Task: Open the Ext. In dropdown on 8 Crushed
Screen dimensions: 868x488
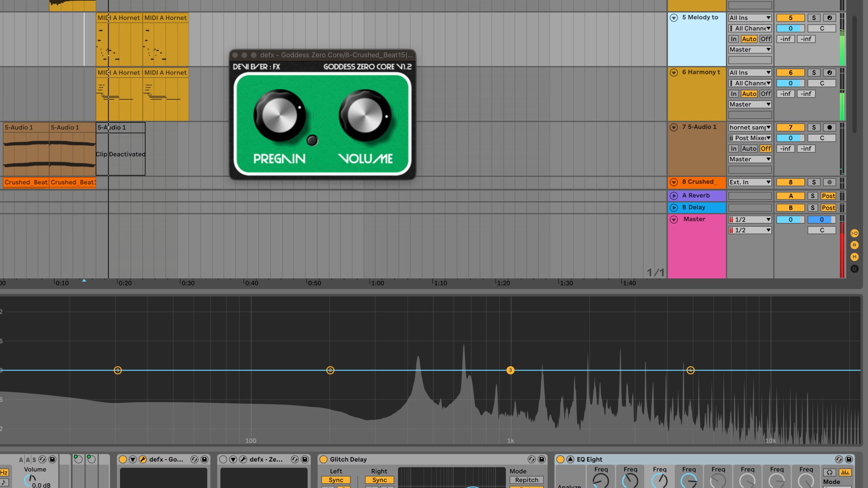Action: tap(750, 182)
